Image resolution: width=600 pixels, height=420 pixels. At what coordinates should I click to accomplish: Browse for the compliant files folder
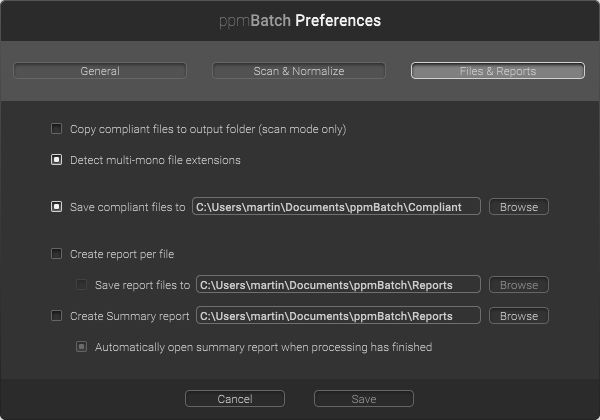click(x=519, y=207)
